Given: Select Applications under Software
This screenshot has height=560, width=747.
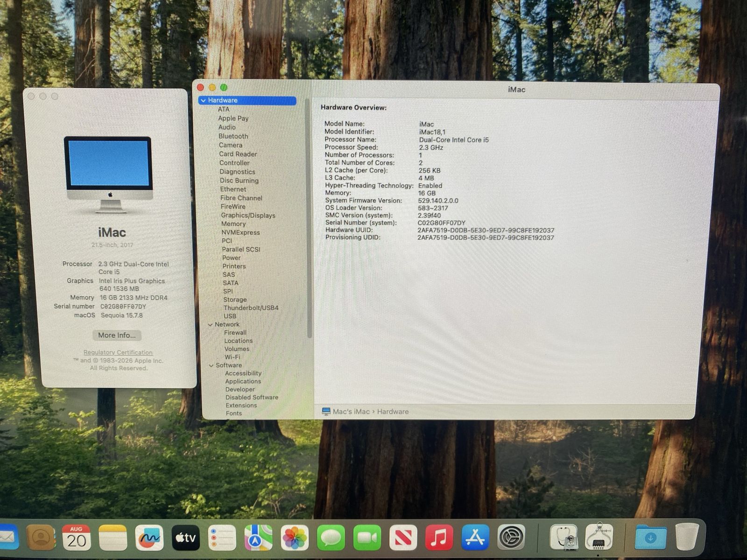Looking at the screenshot, I should point(243,381).
